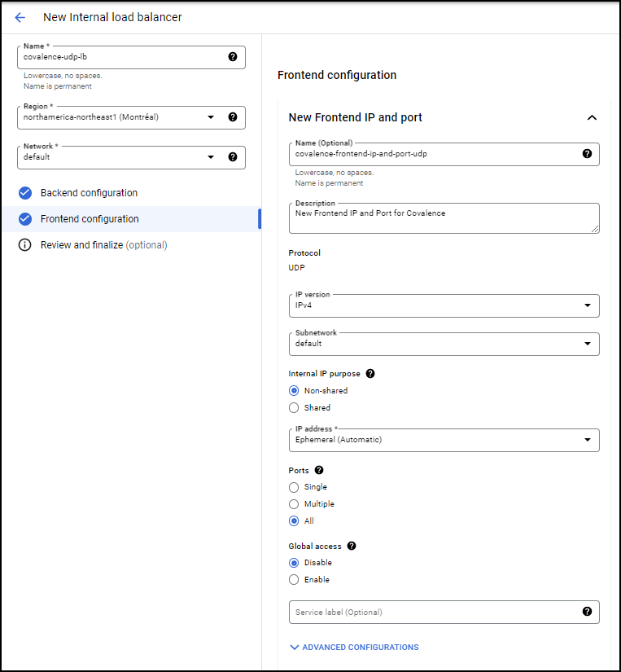Click the Region field help icon
621x672 pixels.
[x=233, y=117]
